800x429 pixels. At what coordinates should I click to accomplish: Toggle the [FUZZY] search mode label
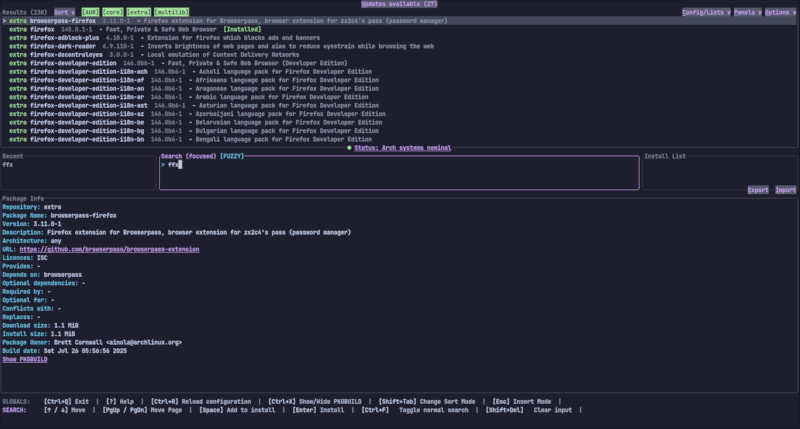pyautogui.click(x=232, y=156)
